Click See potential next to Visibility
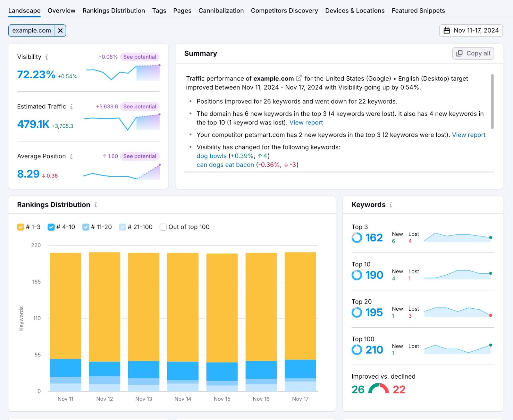Image resolution: width=513 pixels, height=420 pixels. pos(139,57)
